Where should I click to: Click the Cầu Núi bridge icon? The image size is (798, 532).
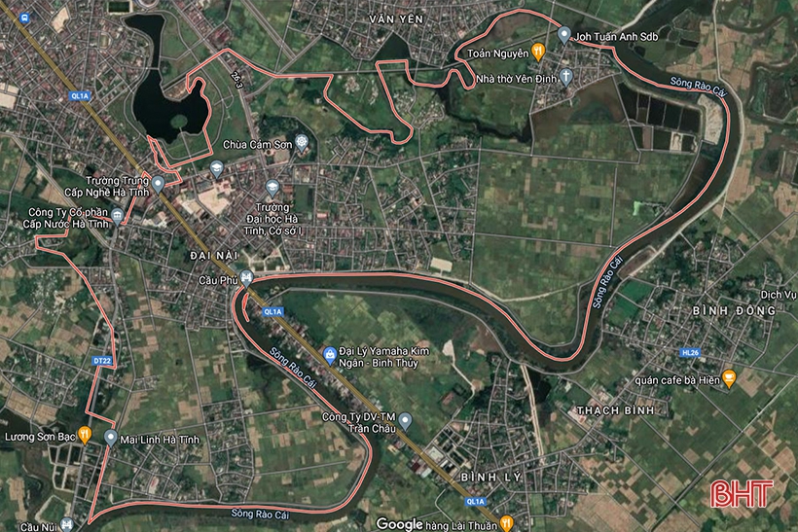coord(67,524)
